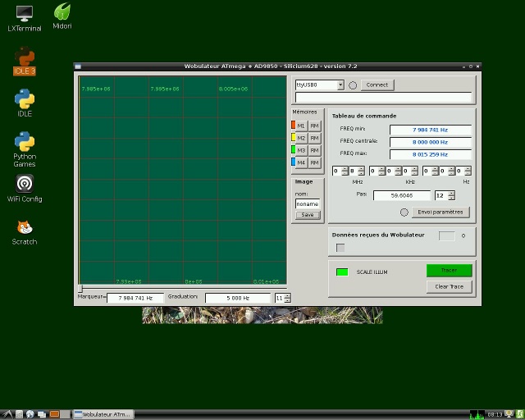Viewport: 525px width, 420px height.
Task: Launch the Scratch desktop icon
Action: coord(25,227)
